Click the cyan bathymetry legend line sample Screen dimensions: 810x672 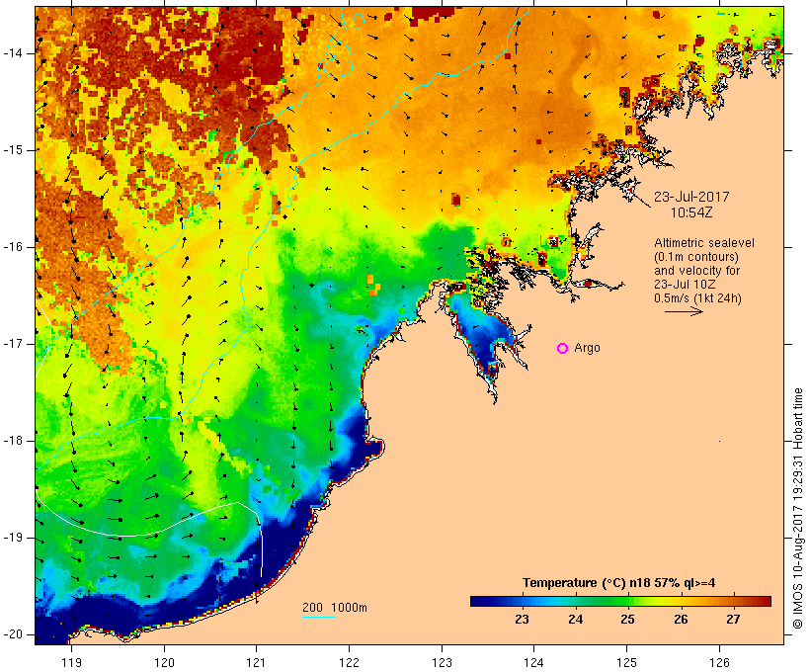point(319,617)
